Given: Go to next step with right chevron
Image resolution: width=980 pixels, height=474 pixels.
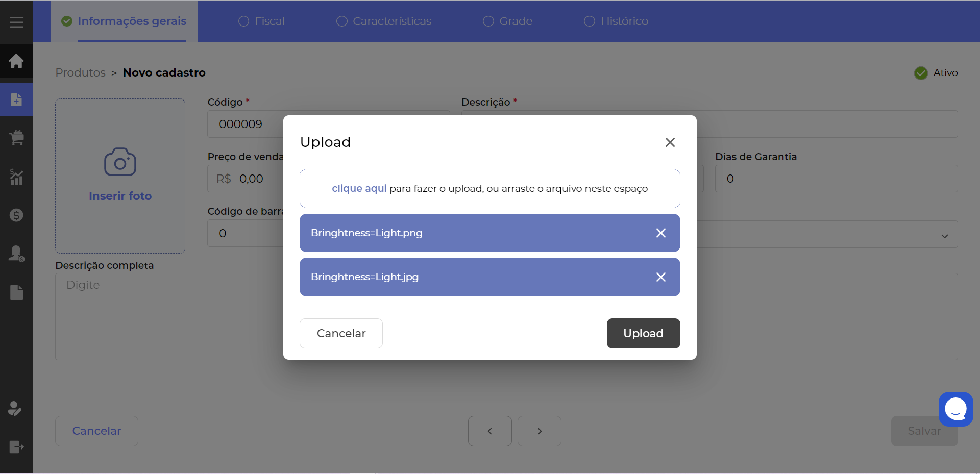Looking at the screenshot, I should click(539, 431).
